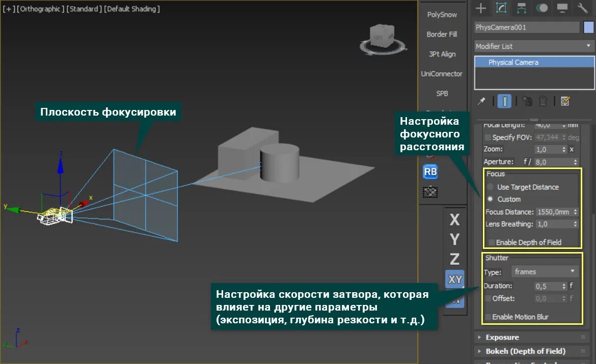This screenshot has height=364, width=596.
Task: Select Physical Camera in modifier stack
Action: click(534, 62)
